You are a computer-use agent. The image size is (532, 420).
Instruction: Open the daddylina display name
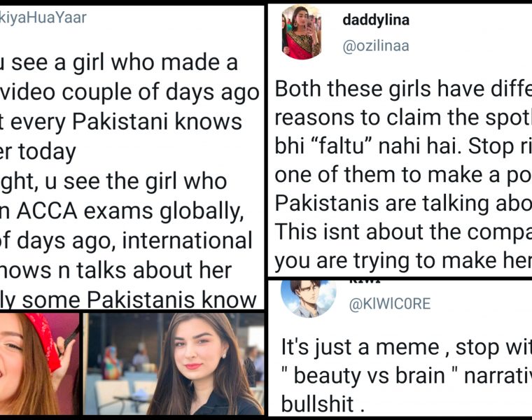376,20
